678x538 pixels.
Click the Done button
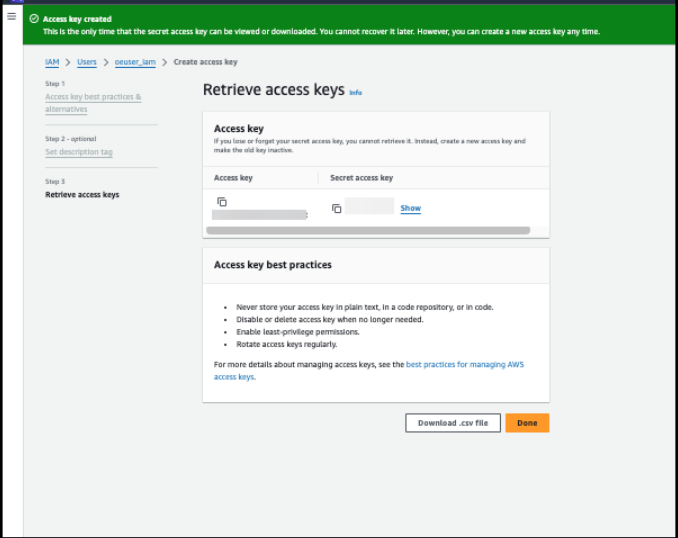click(527, 423)
